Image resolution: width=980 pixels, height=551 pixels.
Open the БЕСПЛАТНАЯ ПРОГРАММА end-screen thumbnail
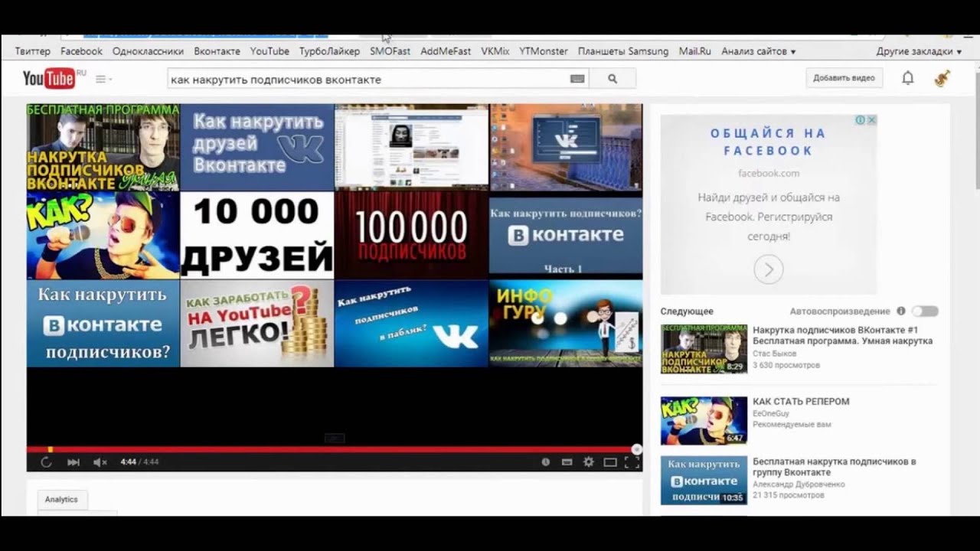(x=103, y=147)
